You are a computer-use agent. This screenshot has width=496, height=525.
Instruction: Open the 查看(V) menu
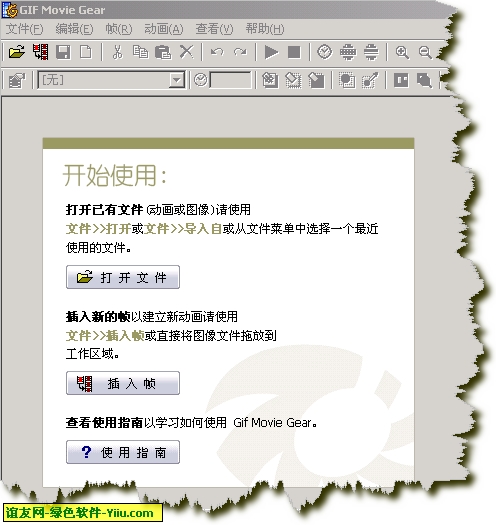coord(214,29)
